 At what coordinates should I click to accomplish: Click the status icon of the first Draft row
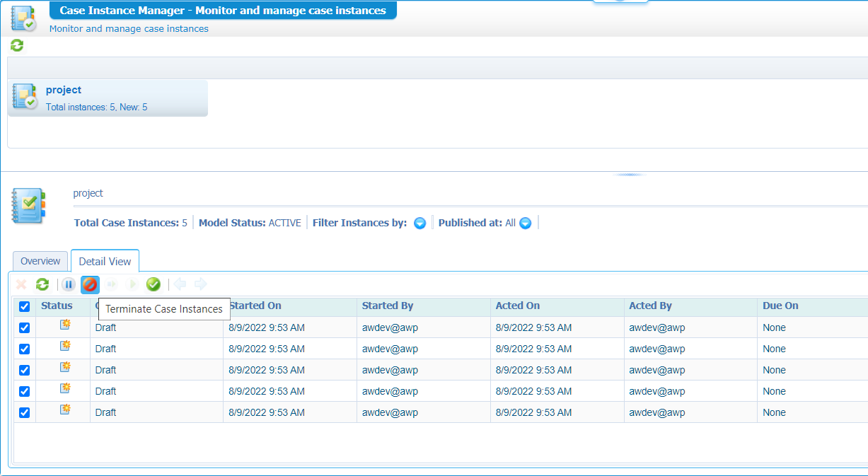[65, 325]
